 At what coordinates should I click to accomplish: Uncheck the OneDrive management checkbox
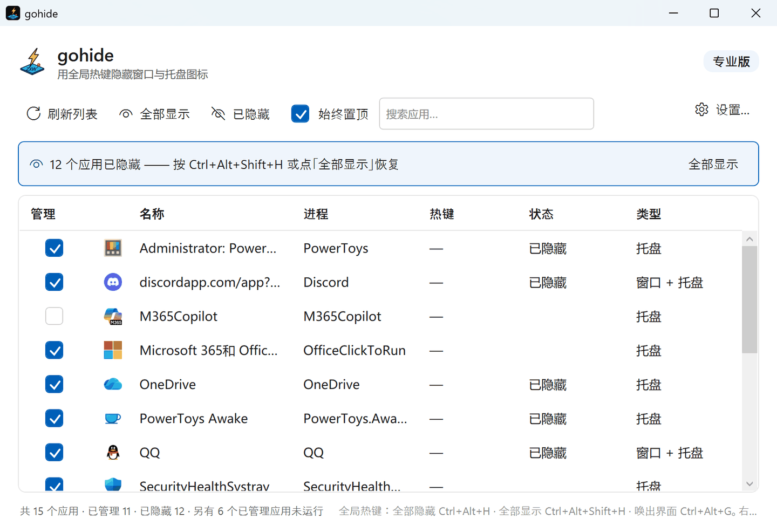[54, 384]
